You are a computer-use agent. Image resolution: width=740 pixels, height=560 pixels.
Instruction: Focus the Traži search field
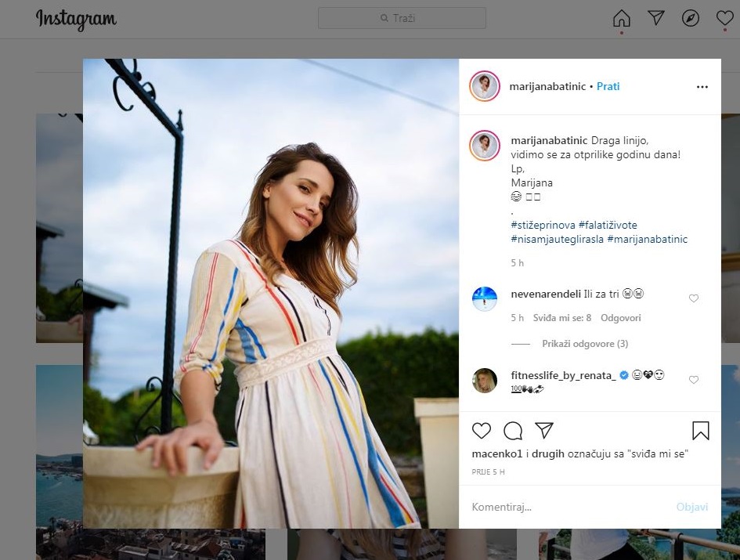(x=402, y=18)
